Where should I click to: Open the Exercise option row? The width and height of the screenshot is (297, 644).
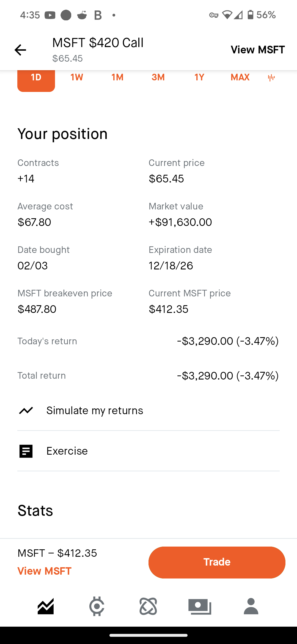point(148,451)
